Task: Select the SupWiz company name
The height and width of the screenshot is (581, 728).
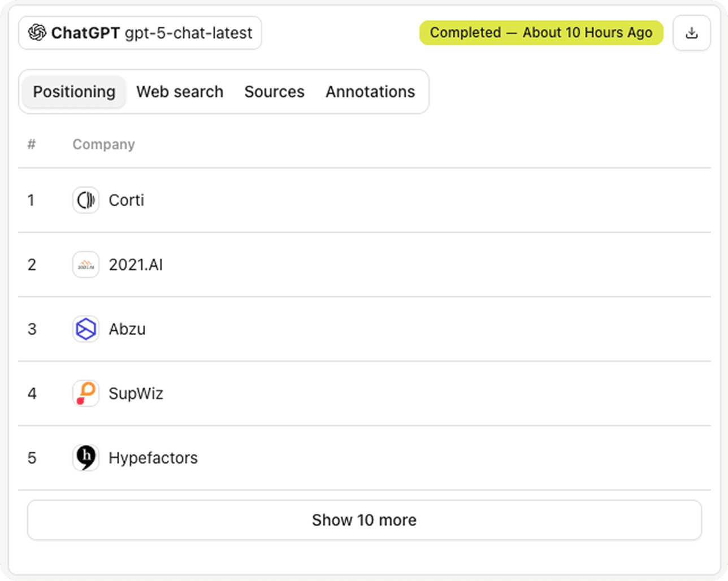Action: 136,393
